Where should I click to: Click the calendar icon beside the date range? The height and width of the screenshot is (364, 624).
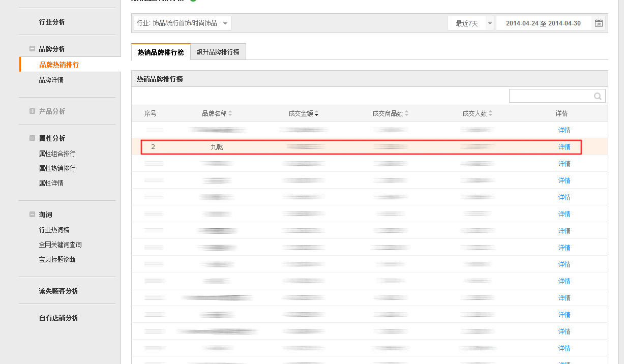tap(599, 23)
